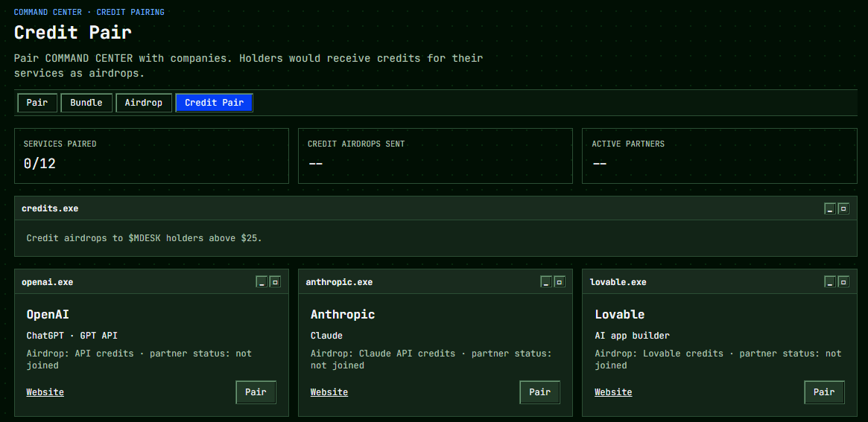
Task: Click the openai.exe title text
Action: [47, 282]
